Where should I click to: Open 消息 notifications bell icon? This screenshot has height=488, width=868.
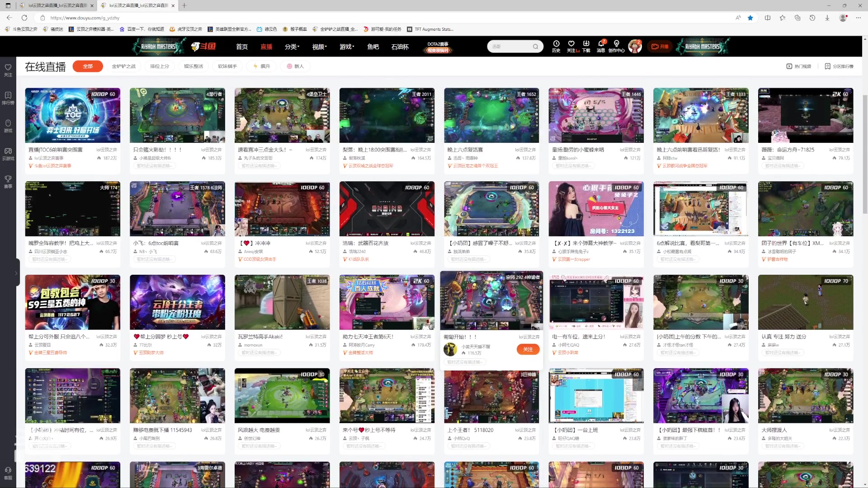tap(601, 46)
